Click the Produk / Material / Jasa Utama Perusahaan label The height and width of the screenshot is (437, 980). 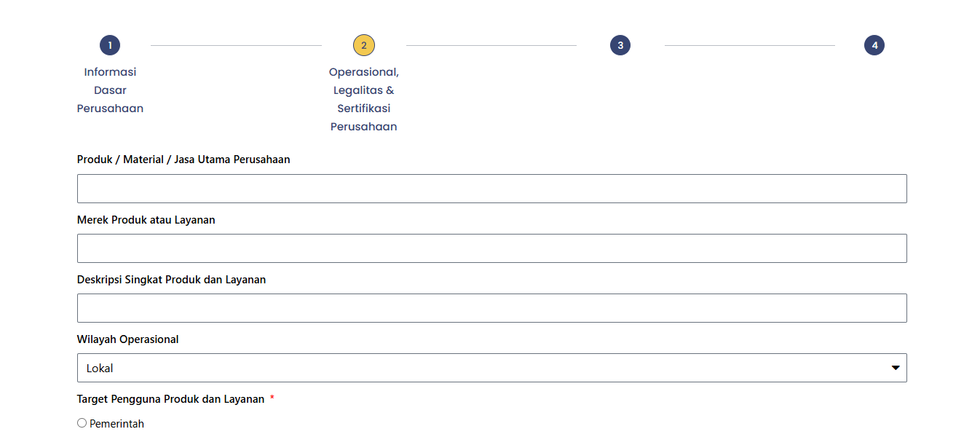(183, 160)
